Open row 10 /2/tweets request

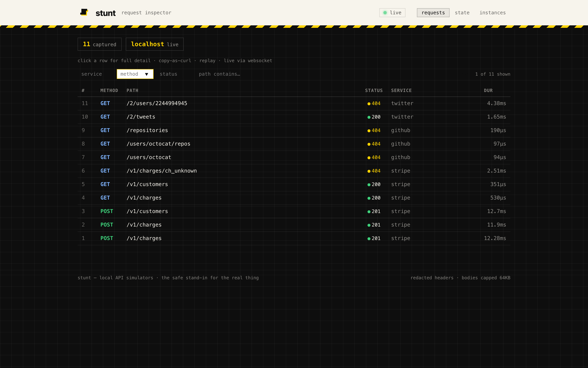294,117
